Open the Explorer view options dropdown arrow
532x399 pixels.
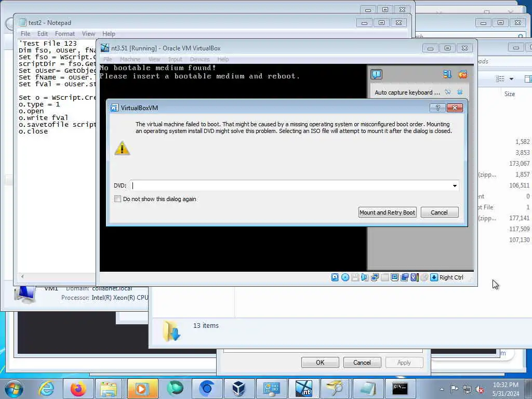click(511, 79)
